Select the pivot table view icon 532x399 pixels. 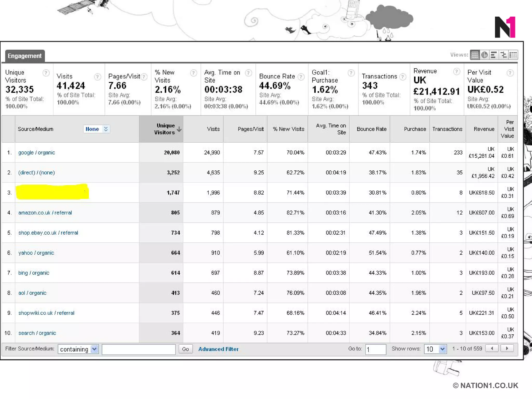(x=513, y=55)
